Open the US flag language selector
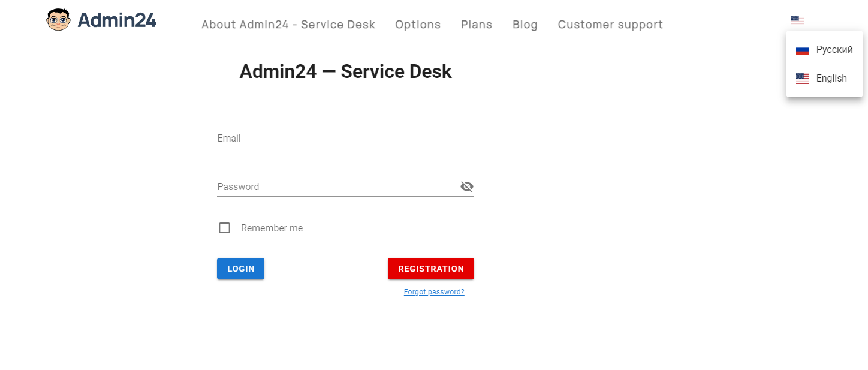 [x=797, y=20]
